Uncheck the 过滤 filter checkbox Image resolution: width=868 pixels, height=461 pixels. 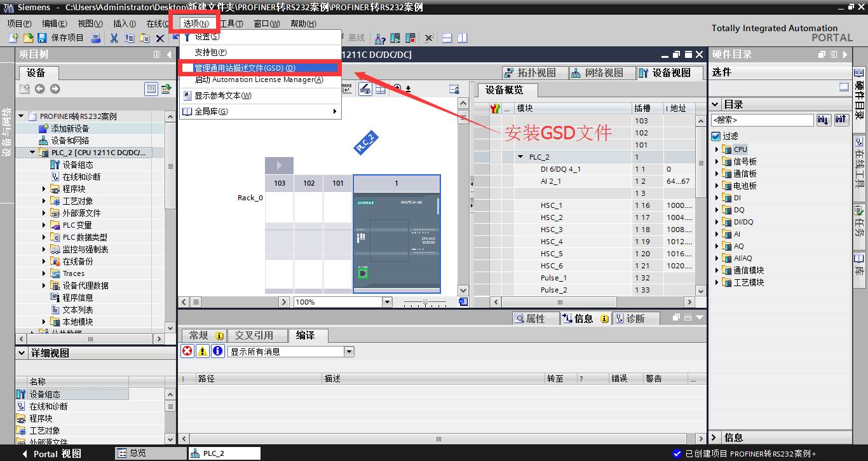tap(716, 136)
